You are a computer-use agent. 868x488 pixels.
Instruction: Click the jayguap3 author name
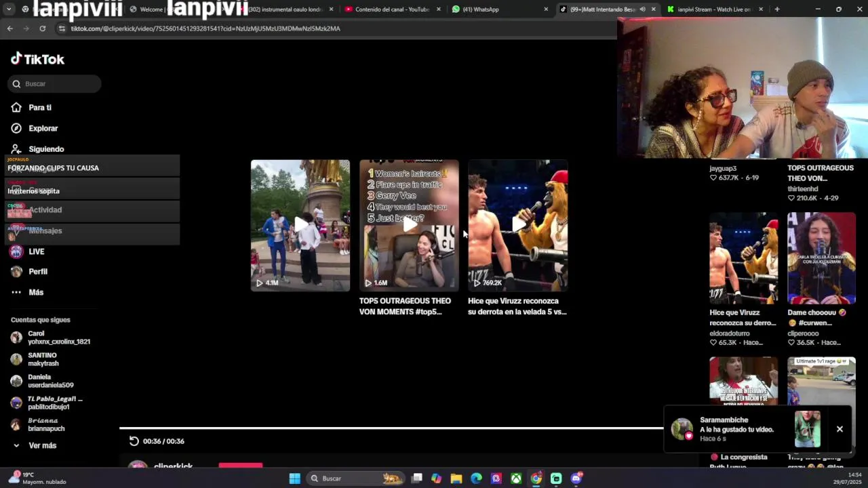pyautogui.click(x=723, y=168)
